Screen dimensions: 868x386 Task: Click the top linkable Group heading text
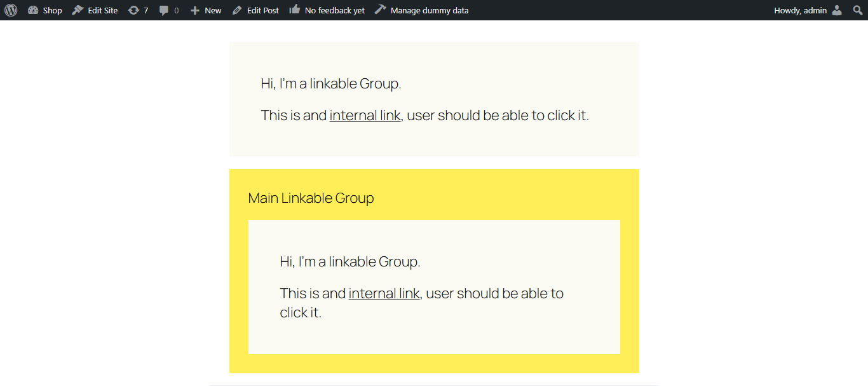point(331,83)
